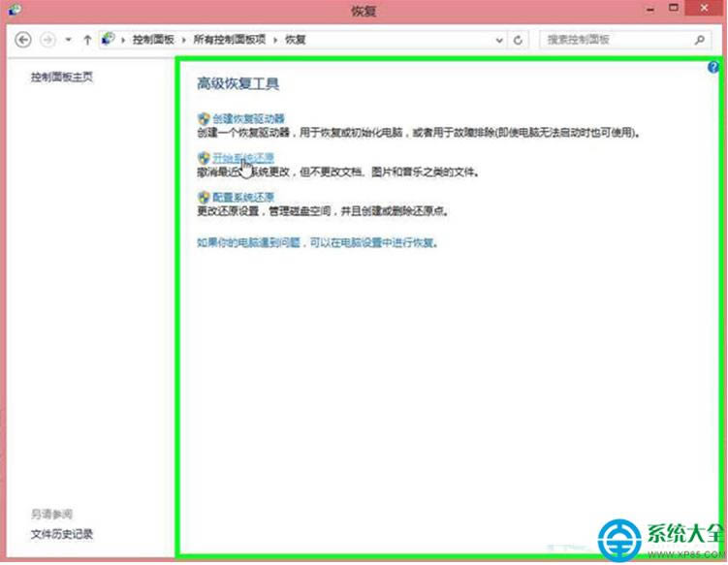This screenshot has width=728, height=565.
Task: Open the help question mark icon
Action: point(713,68)
